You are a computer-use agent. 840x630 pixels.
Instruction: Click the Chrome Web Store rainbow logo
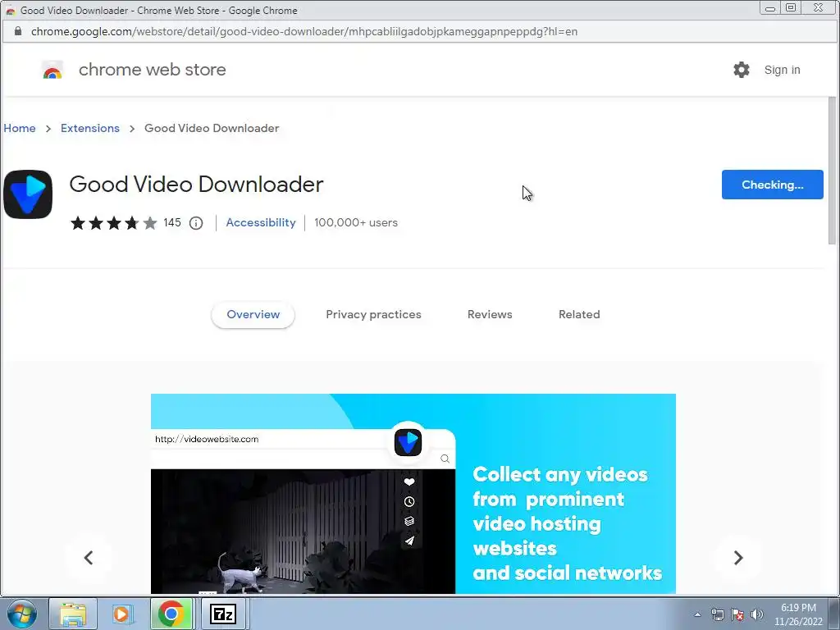pos(52,71)
